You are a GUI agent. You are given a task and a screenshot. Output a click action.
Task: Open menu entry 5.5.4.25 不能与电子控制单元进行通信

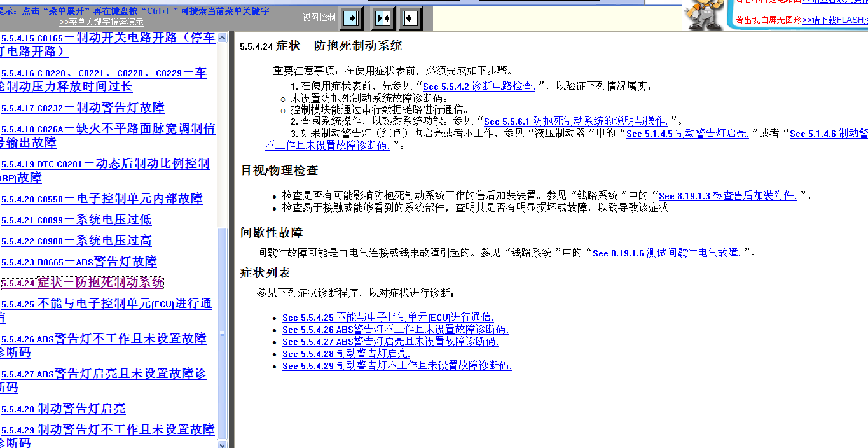(x=106, y=311)
